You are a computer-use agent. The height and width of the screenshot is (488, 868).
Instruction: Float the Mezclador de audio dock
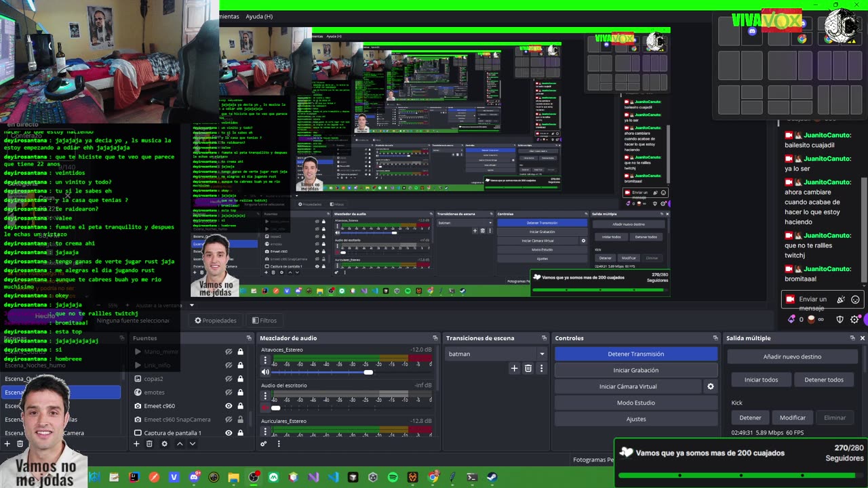point(435,338)
